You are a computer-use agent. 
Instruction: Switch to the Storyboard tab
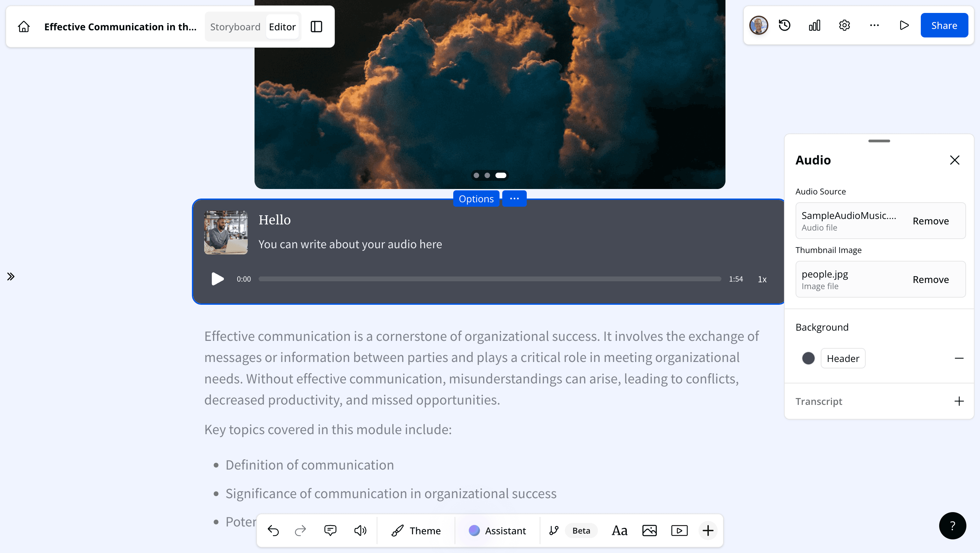(235, 27)
